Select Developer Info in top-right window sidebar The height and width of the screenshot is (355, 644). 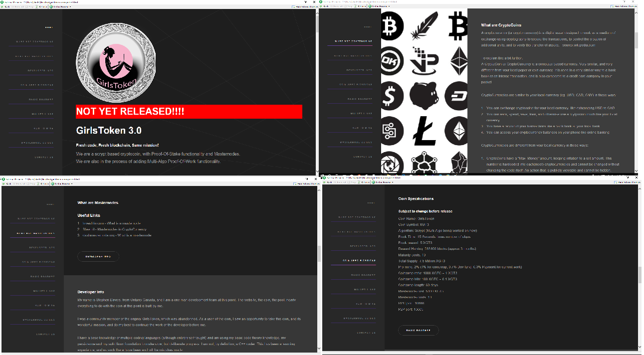360,70
